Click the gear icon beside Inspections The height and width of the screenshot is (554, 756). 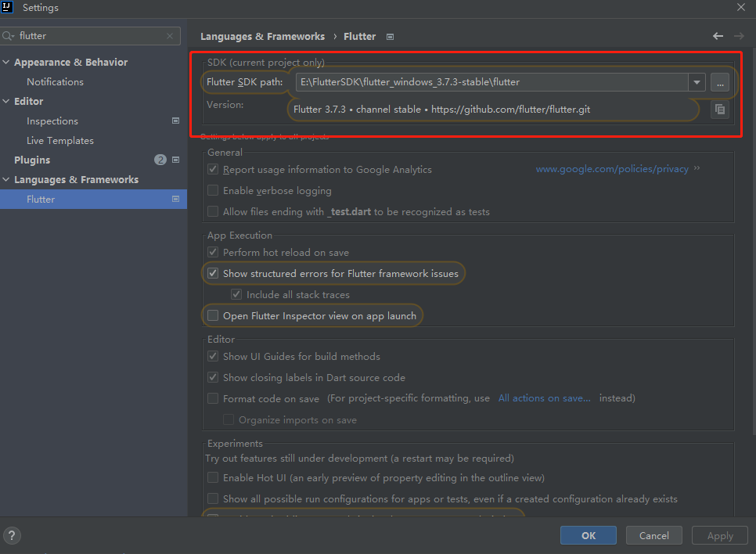point(175,121)
